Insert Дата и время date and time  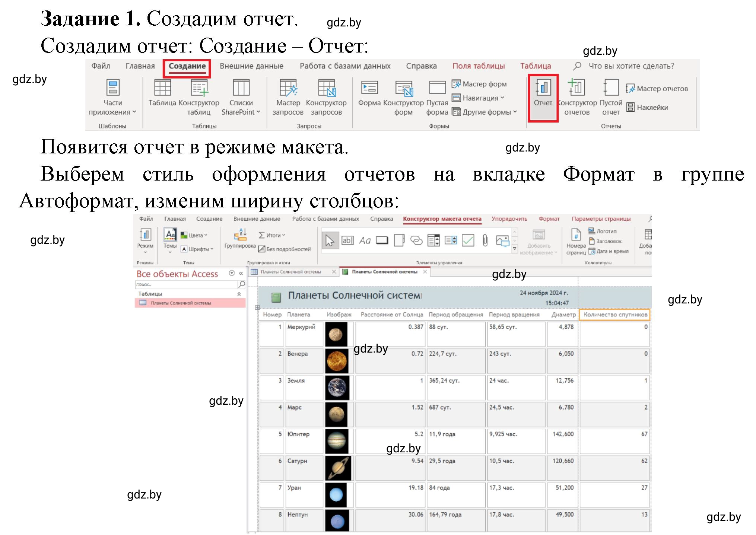609,251
